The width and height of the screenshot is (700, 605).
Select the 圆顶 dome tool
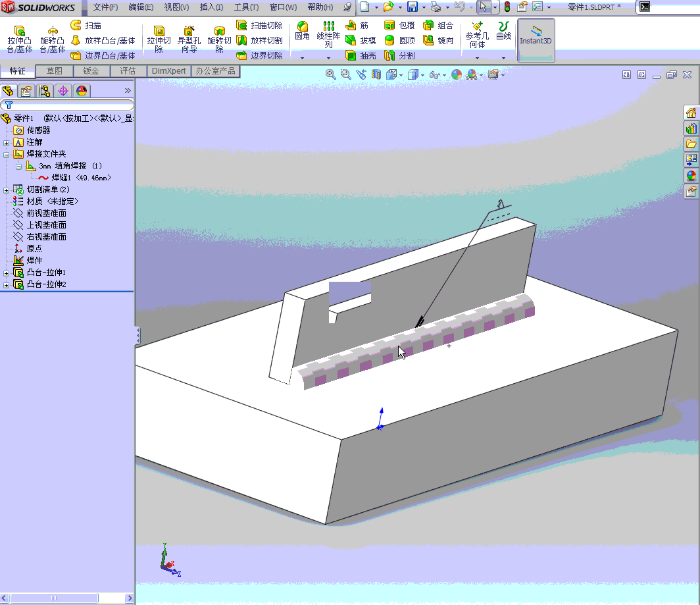399,41
